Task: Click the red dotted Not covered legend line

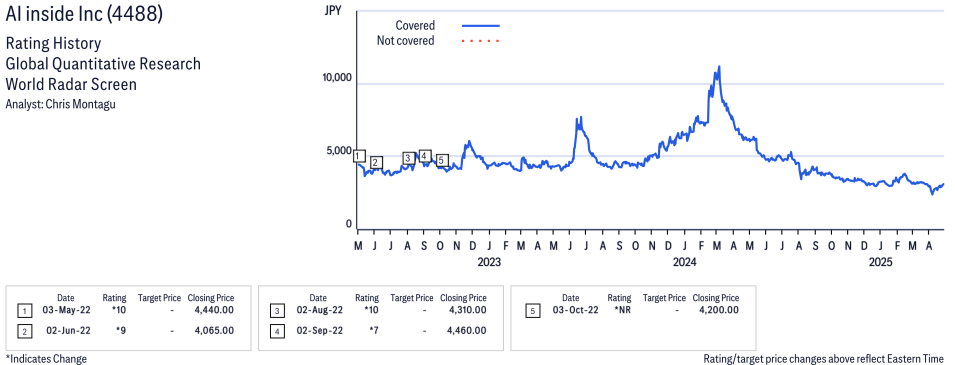Action: pos(481,41)
